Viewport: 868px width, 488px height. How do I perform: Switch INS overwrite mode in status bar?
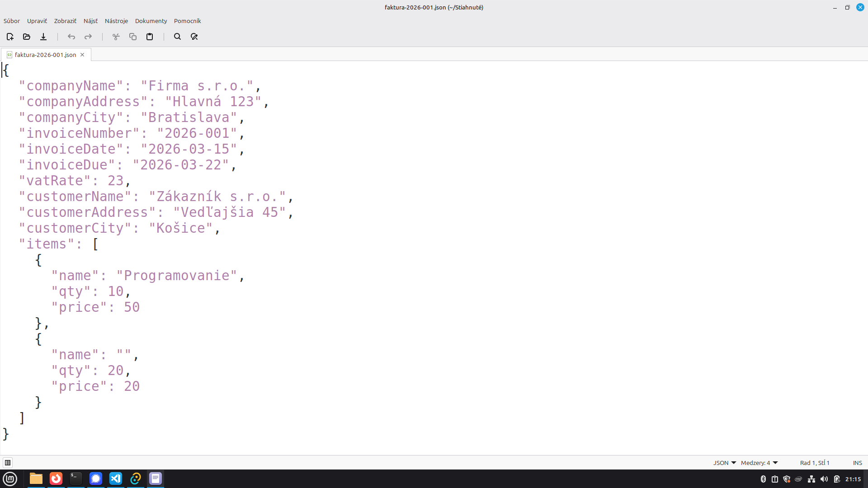pos(857,462)
